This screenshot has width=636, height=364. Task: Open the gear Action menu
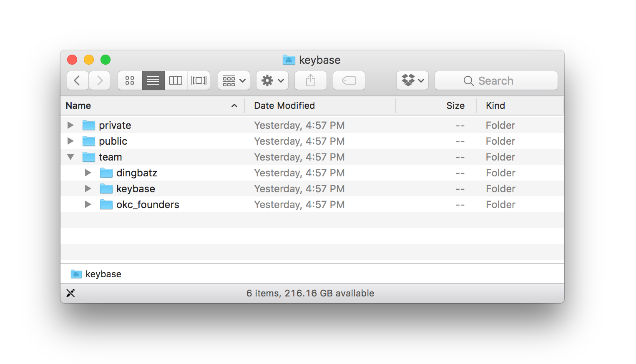(x=272, y=80)
